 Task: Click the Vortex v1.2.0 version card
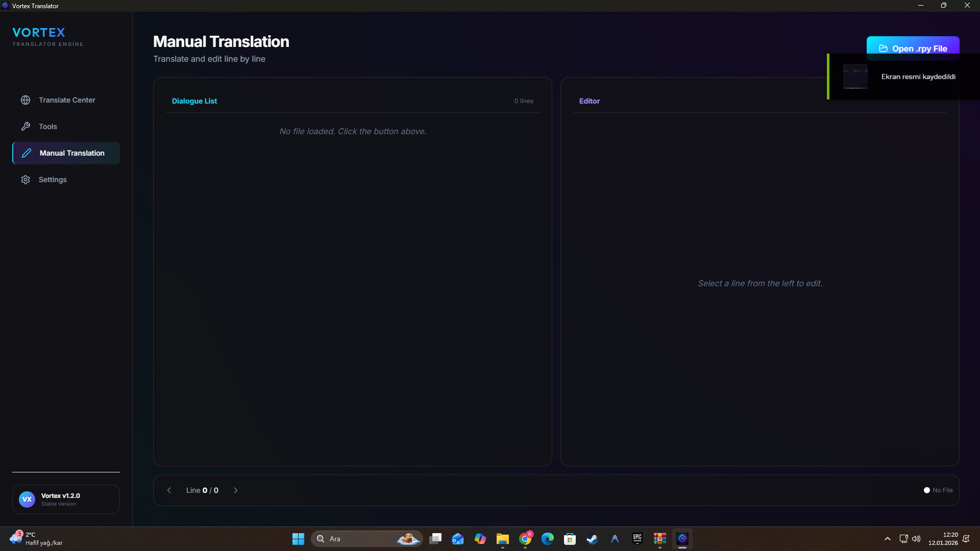[x=66, y=499]
